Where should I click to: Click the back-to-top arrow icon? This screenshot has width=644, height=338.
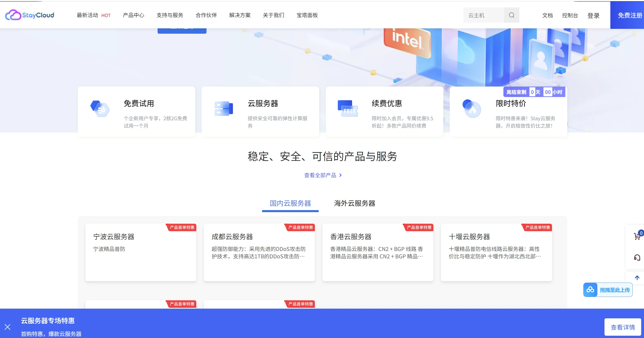637,277
